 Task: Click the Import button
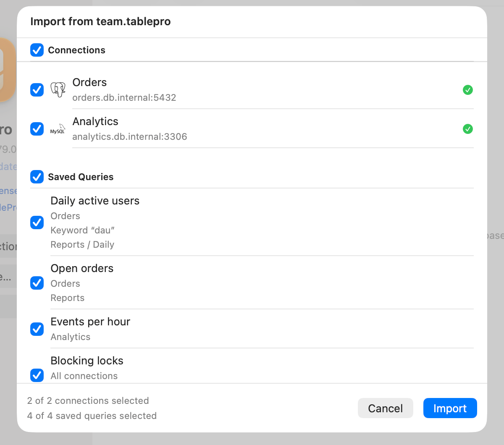click(x=450, y=408)
